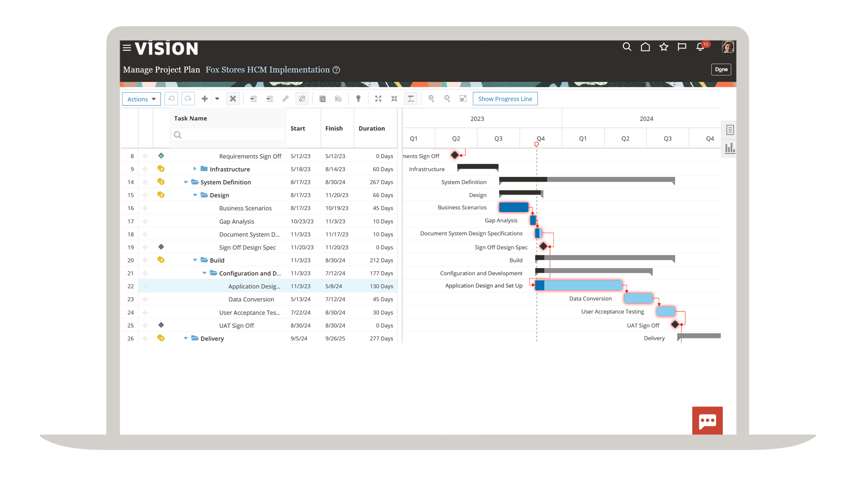Toggle the lightbulb highlight icon

point(359,99)
